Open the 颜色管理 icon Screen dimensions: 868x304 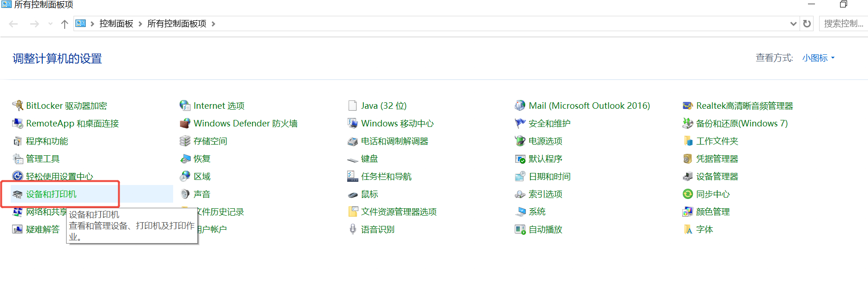(x=688, y=211)
